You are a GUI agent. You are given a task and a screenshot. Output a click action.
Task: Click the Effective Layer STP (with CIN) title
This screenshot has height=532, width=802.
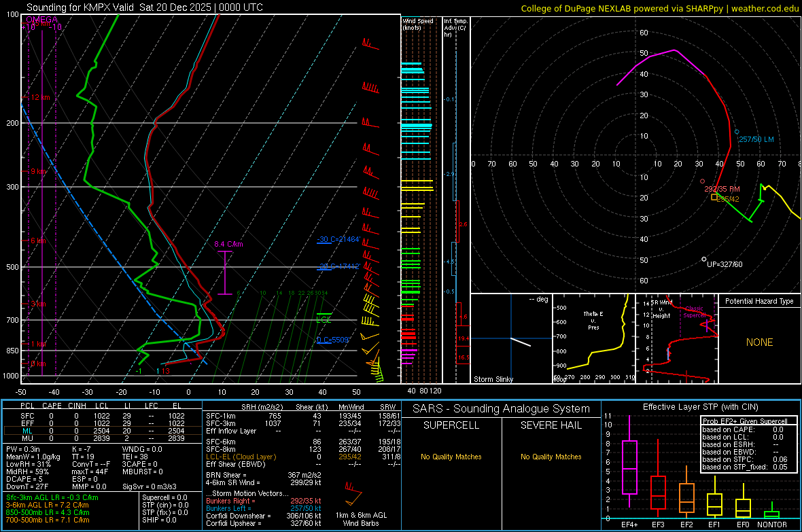[x=700, y=407]
